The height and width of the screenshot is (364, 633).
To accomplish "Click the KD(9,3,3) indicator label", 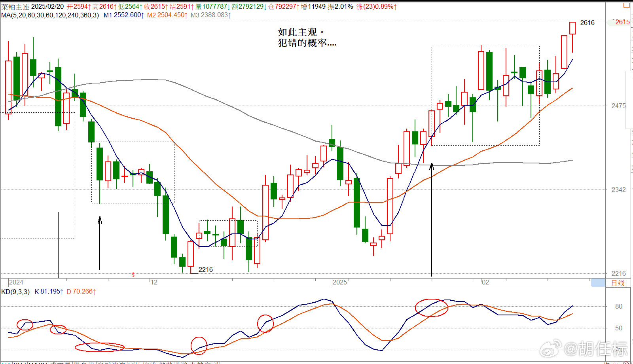I will pos(15,292).
